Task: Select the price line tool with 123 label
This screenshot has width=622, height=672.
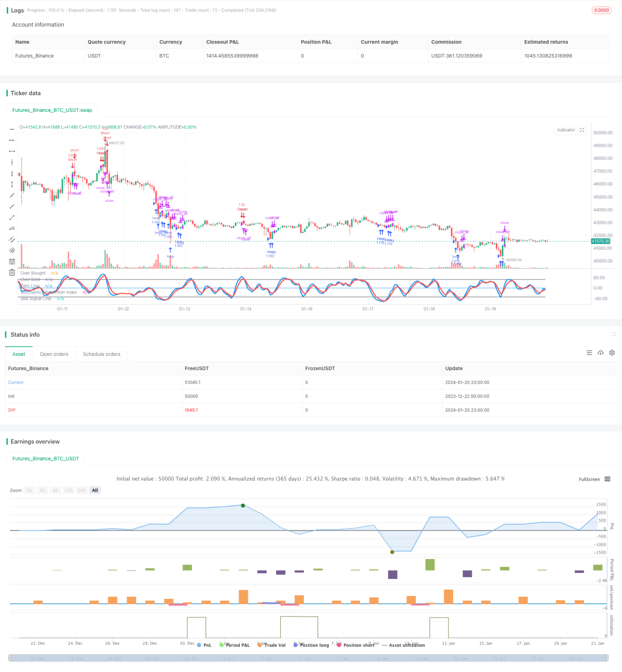Action: [12, 228]
